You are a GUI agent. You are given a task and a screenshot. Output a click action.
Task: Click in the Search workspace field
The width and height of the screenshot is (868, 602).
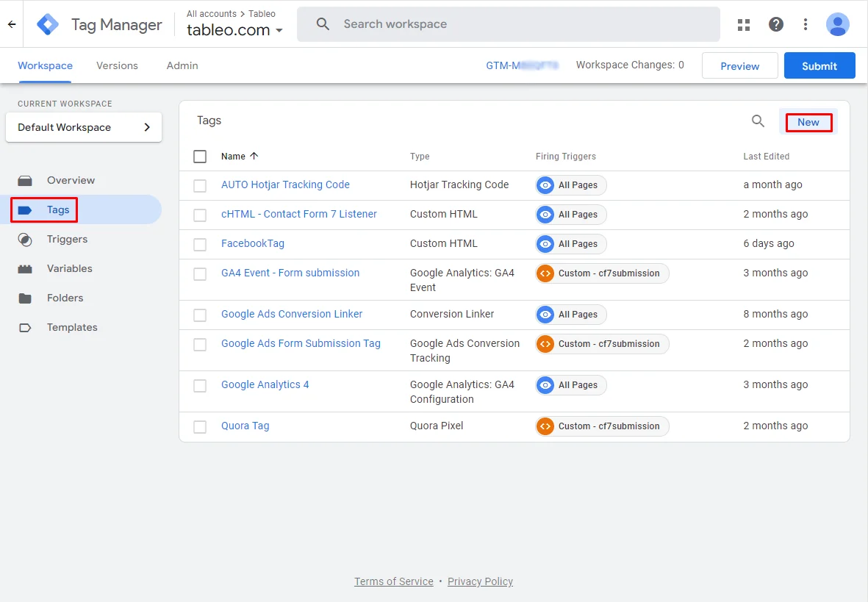click(x=508, y=24)
